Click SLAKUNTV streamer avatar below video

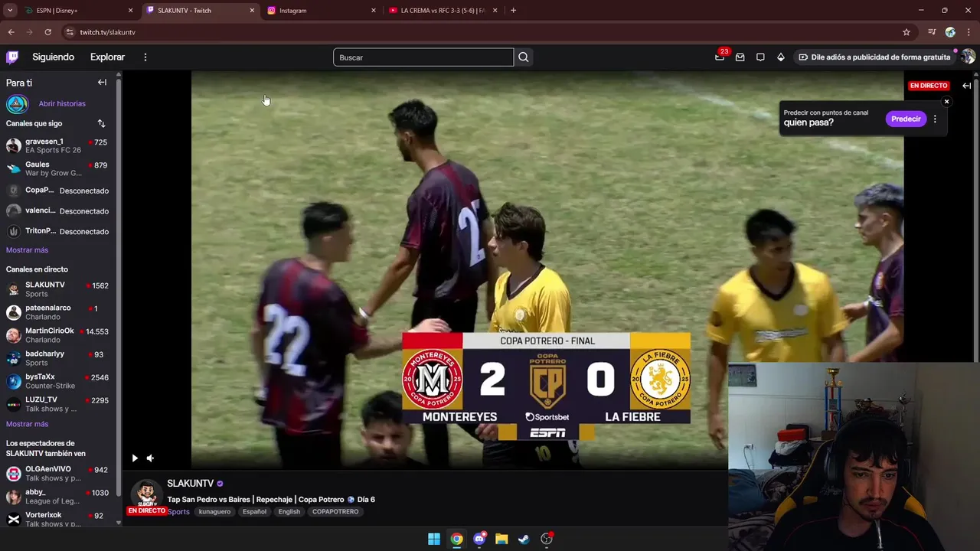tap(146, 494)
